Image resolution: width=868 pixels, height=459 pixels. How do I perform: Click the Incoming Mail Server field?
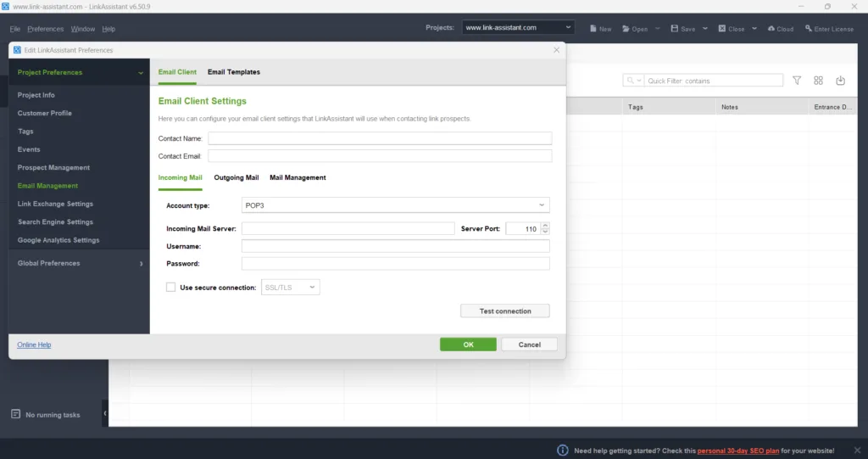click(348, 228)
